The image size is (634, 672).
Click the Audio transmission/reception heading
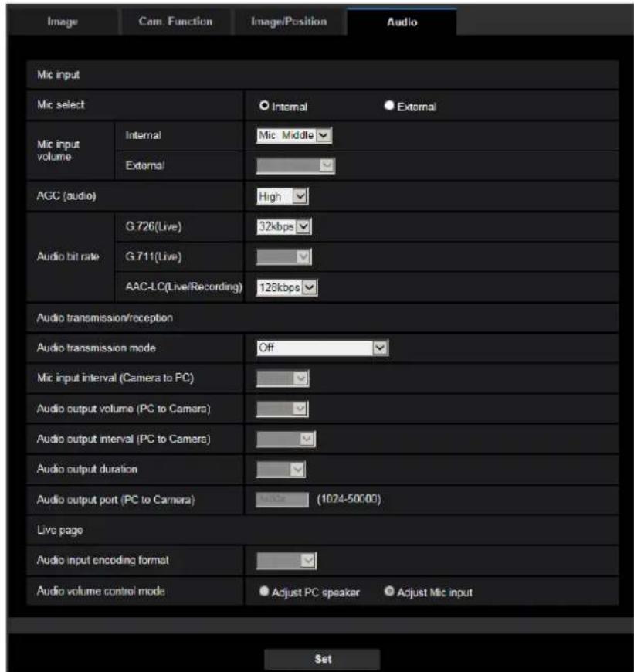[x=104, y=317]
